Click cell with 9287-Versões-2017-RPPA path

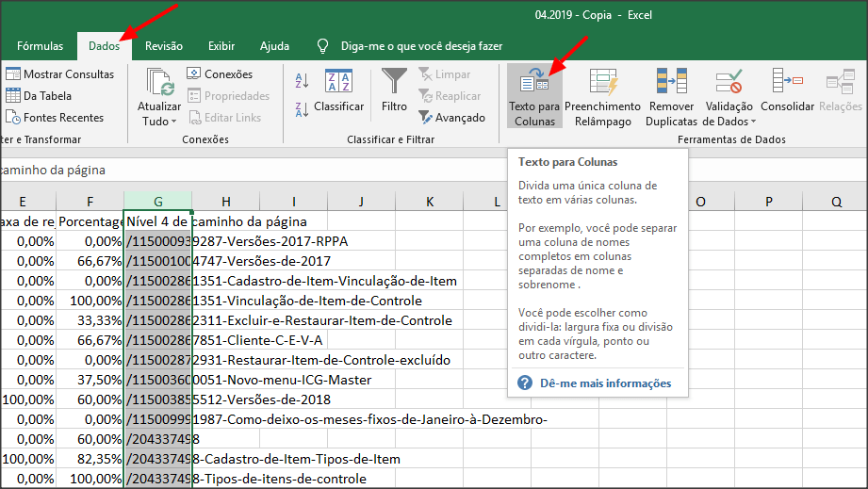[157, 241]
